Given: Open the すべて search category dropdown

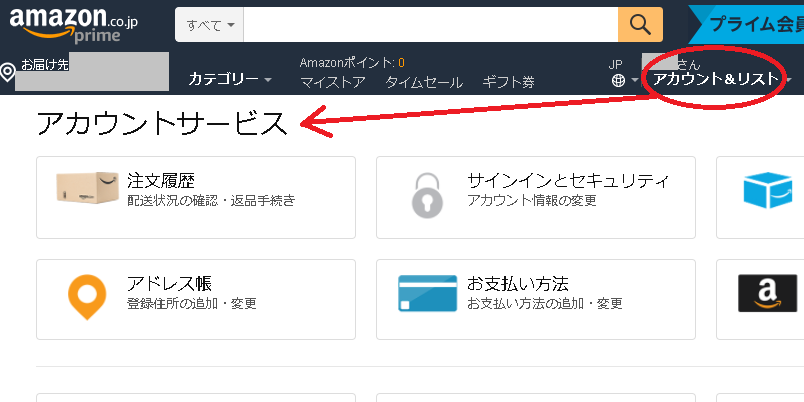Looking at the screenshot, I should click(x=209, y=25).
